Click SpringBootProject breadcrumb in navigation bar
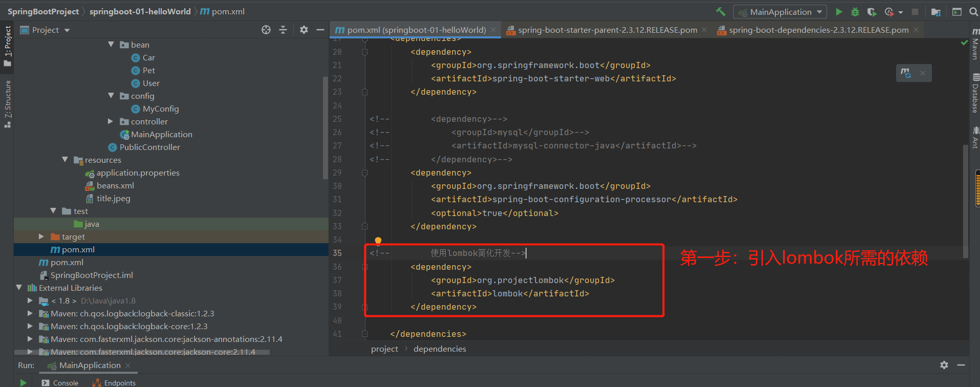 43,11
